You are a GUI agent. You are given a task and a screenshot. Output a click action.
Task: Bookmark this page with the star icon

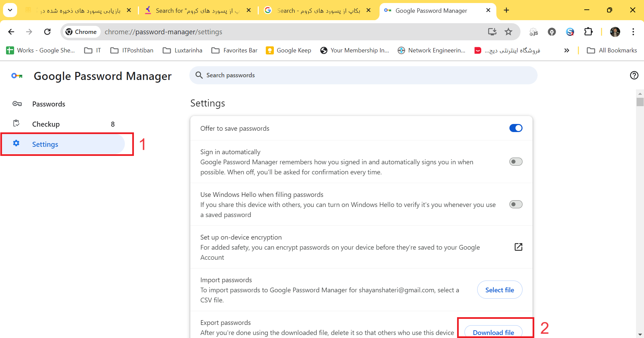pyautogui.click(x=508, y=32)
